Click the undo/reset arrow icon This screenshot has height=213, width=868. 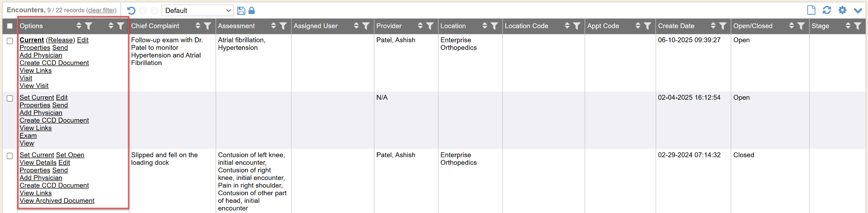(131, 11)
